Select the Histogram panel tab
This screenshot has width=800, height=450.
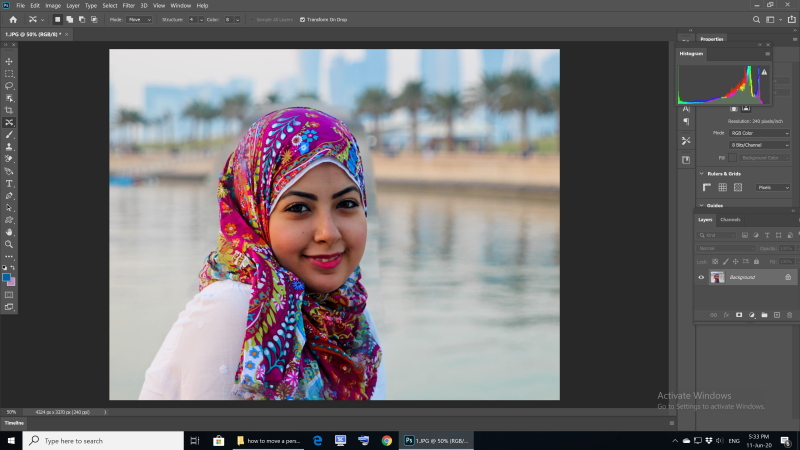tap(691, 54)
